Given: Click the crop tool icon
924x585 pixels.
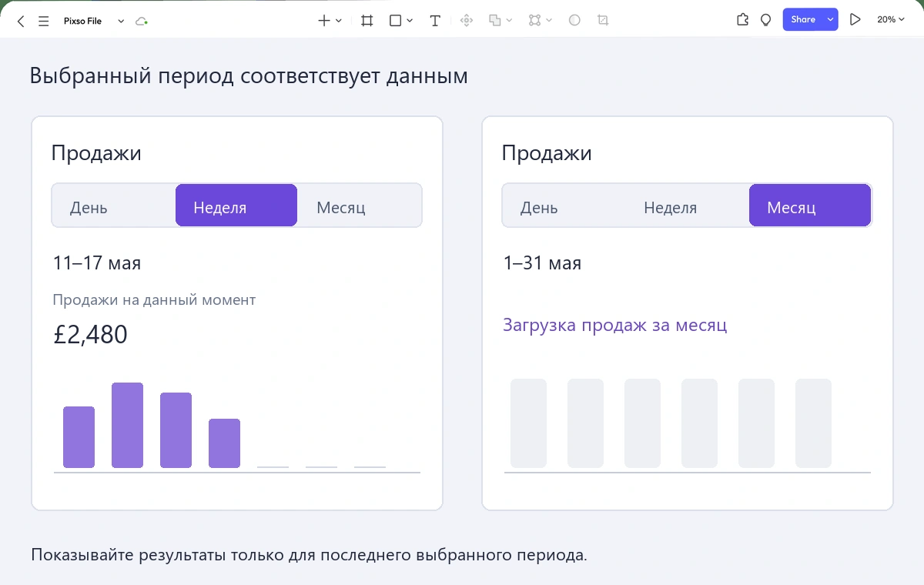Looking at the screenshot, I should 603,21.
